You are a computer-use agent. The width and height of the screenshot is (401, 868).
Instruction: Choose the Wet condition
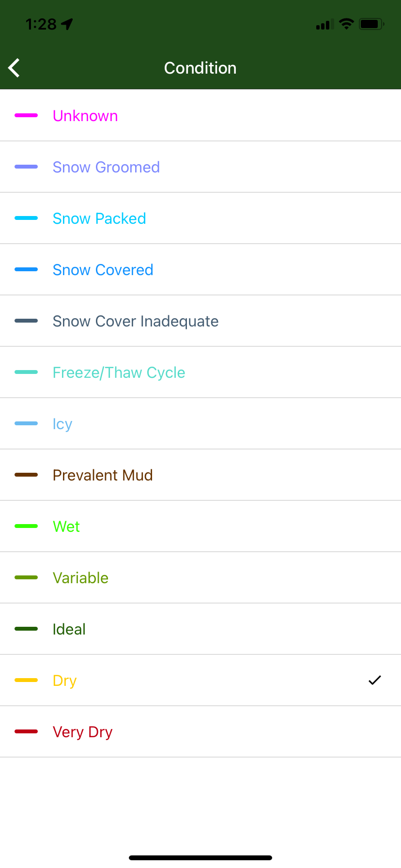[200, 527]
